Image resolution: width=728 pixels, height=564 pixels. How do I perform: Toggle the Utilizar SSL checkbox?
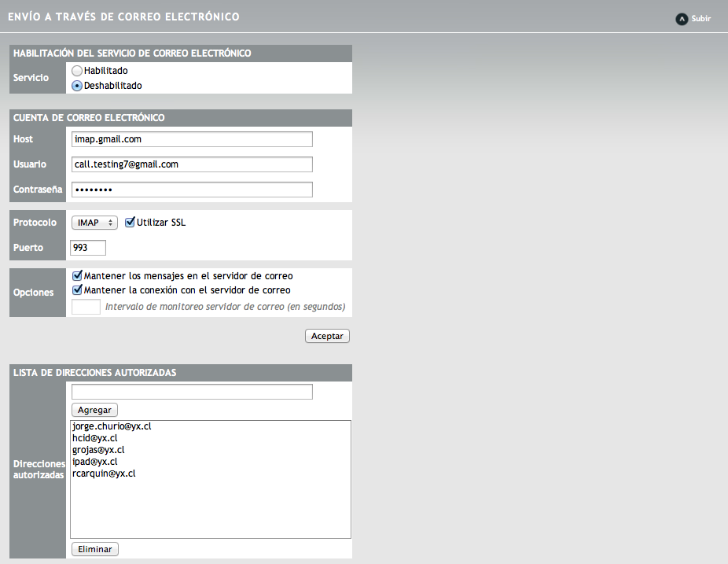(130, 222)
